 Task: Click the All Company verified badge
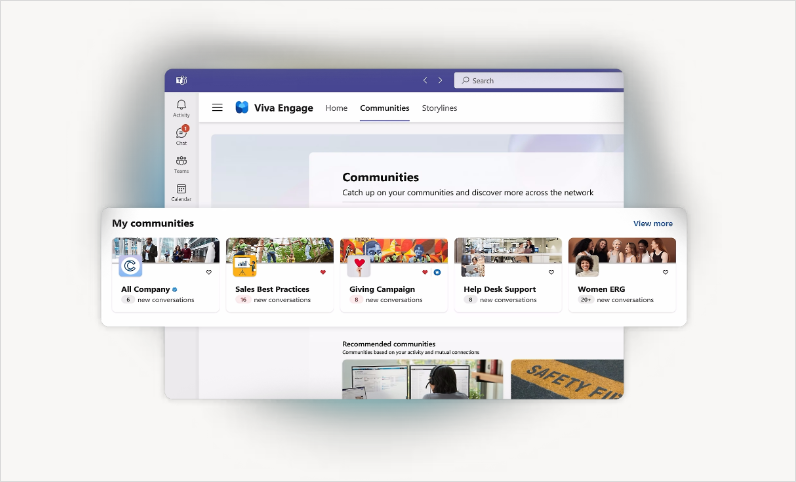point(175,290)
